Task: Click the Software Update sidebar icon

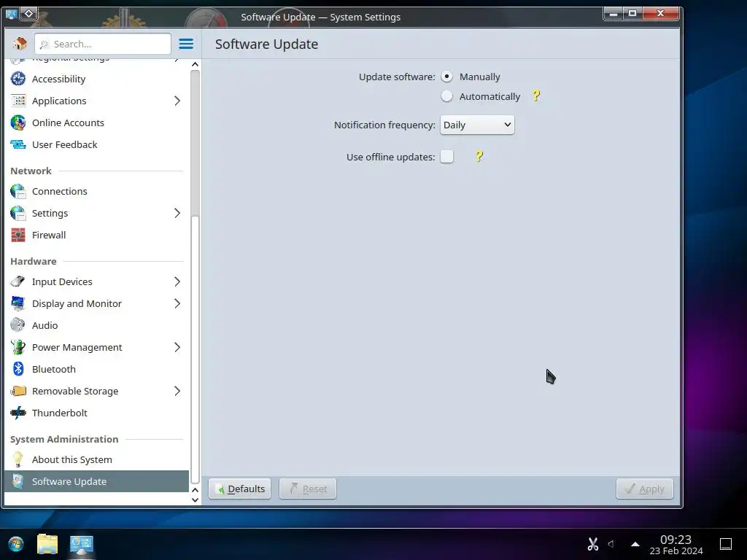Action: pos(18,481)
